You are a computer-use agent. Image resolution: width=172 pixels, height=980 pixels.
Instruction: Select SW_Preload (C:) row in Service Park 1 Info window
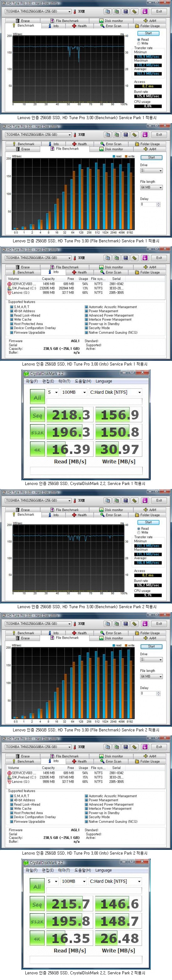[x=67, y=288]
